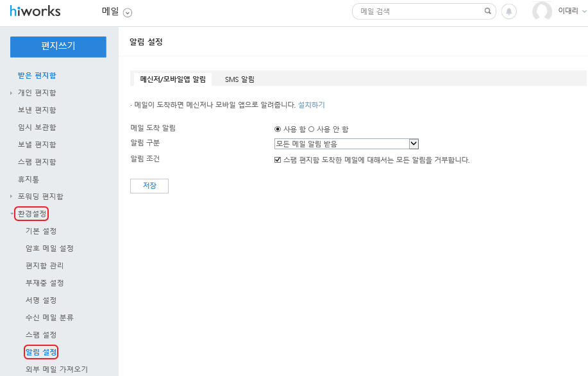Click the user profile avatar

click(x=542, y=12)
